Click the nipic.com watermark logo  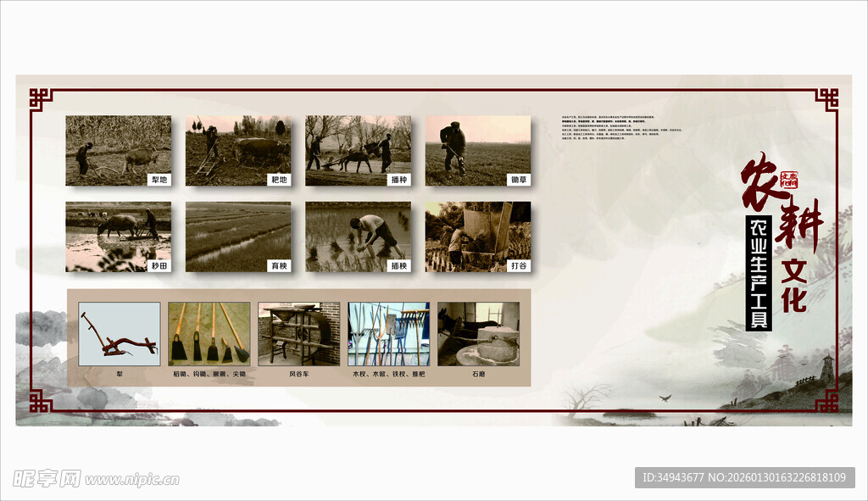[x=95, y=478]
